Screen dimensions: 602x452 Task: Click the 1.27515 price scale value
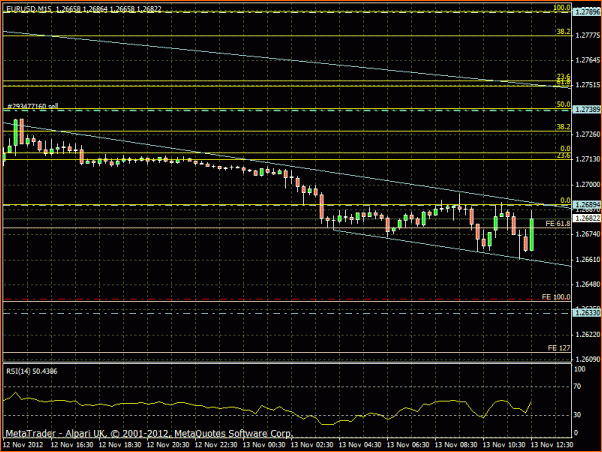587,85
